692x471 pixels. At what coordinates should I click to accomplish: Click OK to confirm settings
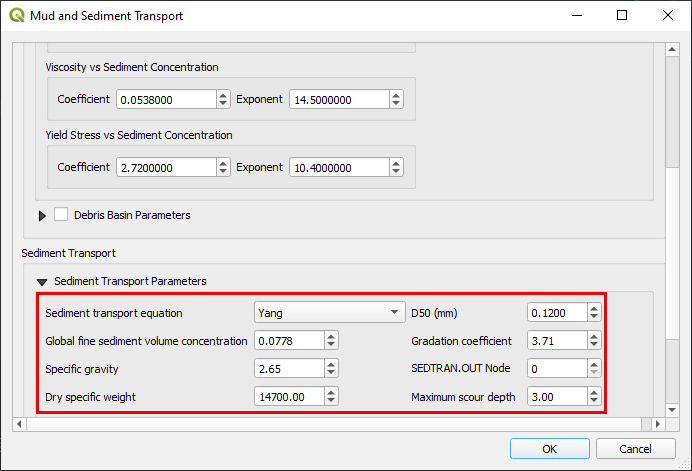pos(549,449)
